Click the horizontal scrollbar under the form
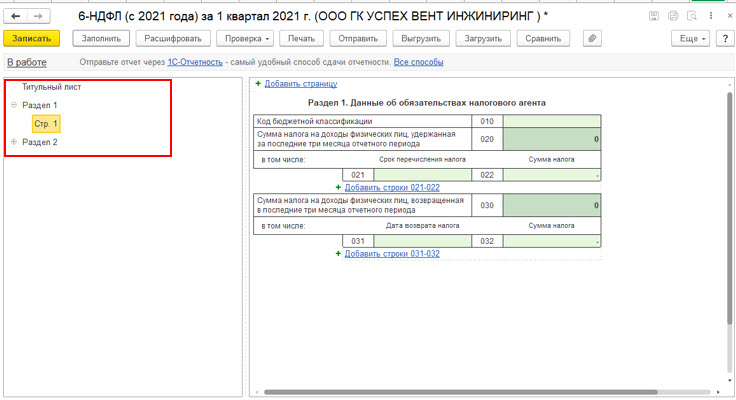The height and width of the screenshot is (400, 736). [x=460, y=392]
